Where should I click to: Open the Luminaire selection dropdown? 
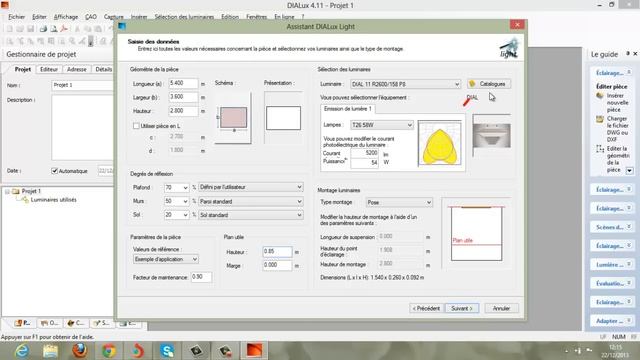(405, 84)
